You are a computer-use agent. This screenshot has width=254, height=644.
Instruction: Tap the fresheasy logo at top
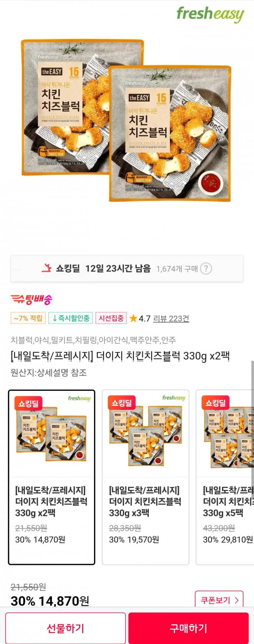point(210,14)
